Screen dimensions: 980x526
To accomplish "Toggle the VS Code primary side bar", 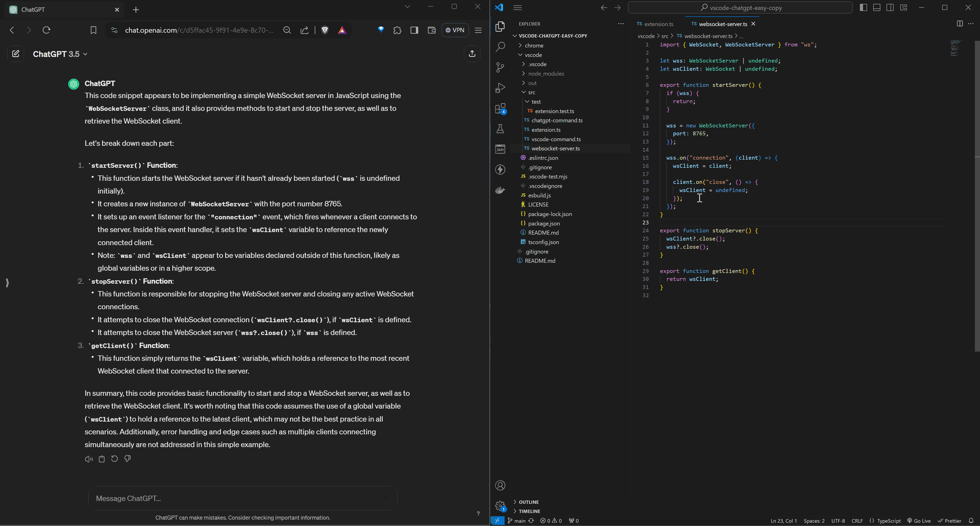I will (863, 8).
